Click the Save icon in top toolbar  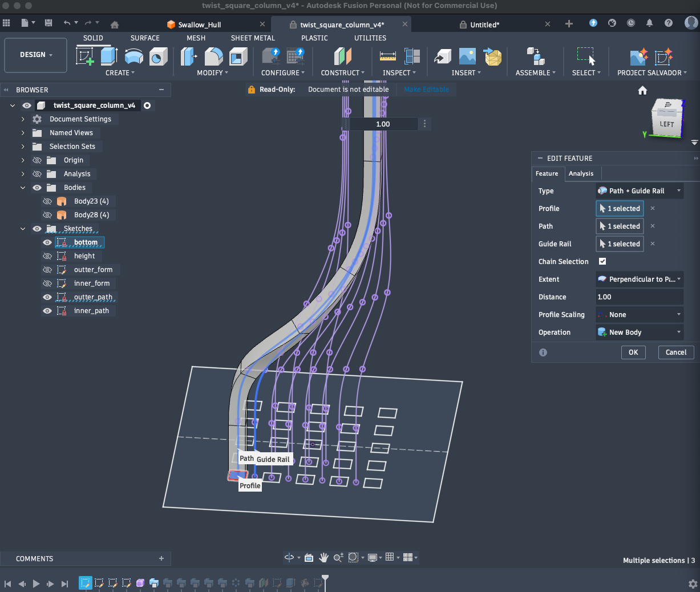(48, 23)
